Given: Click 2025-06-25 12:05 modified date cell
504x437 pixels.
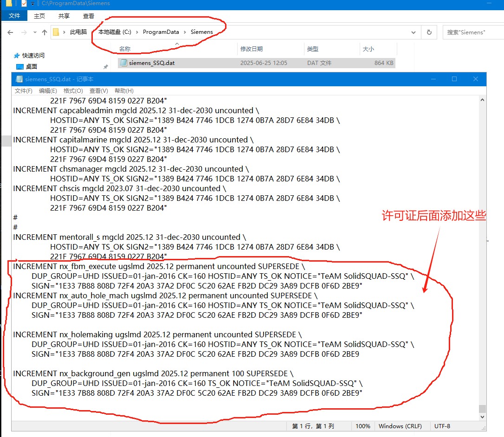Looking at the screenshot, I should click(264, 63).
